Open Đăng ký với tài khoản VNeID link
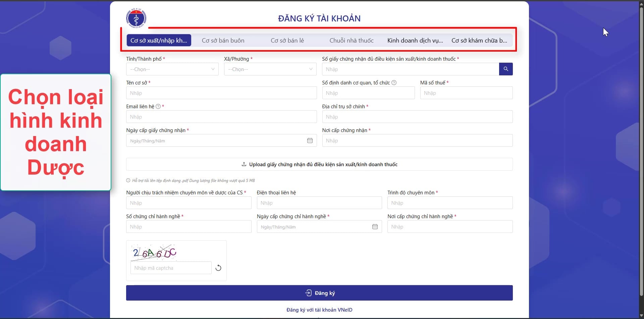The image size is (644, 319). (319, 310)
